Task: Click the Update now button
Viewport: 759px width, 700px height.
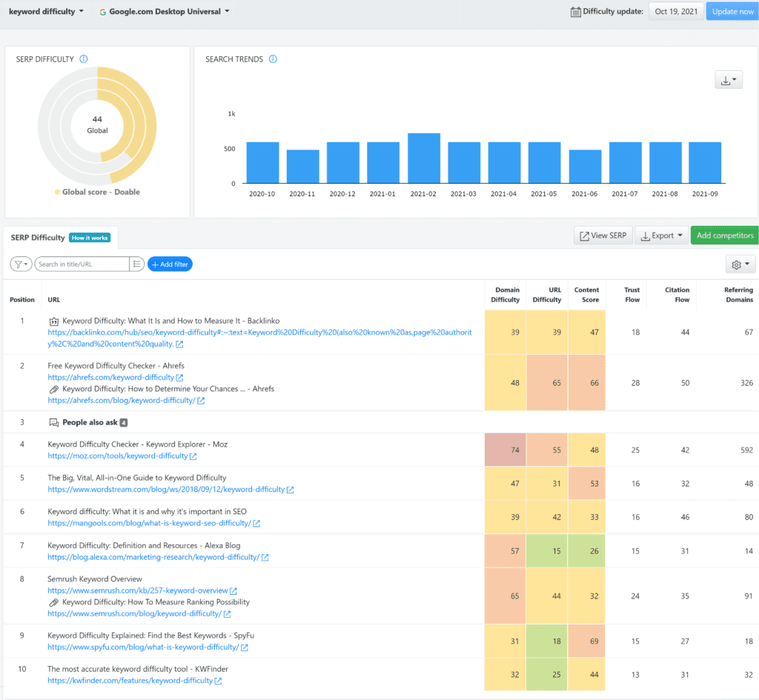Action: pos(732,12)
